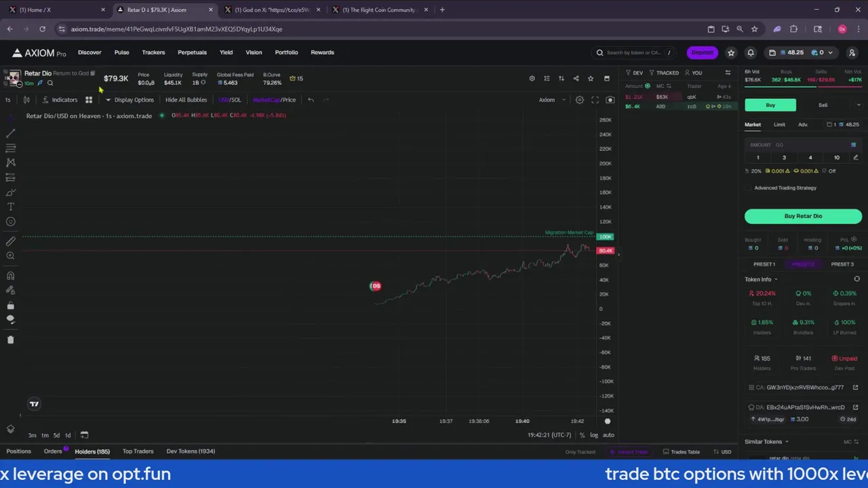Toggle MarketCap/Price chart display
Viewport: 868px width, 488px height.
coord(274,100)
